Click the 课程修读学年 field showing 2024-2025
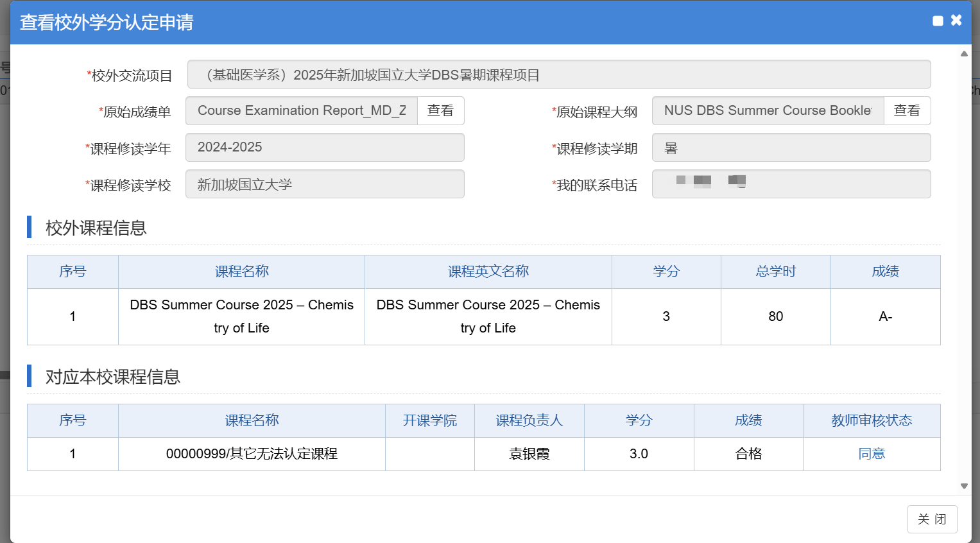Image resolution: width=980 pixels, height=543 pixels. pos(325,148)
